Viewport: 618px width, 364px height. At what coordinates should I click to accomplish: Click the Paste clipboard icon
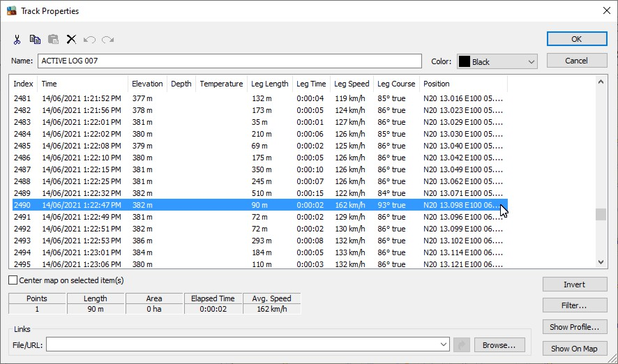(x=53, y=40)
